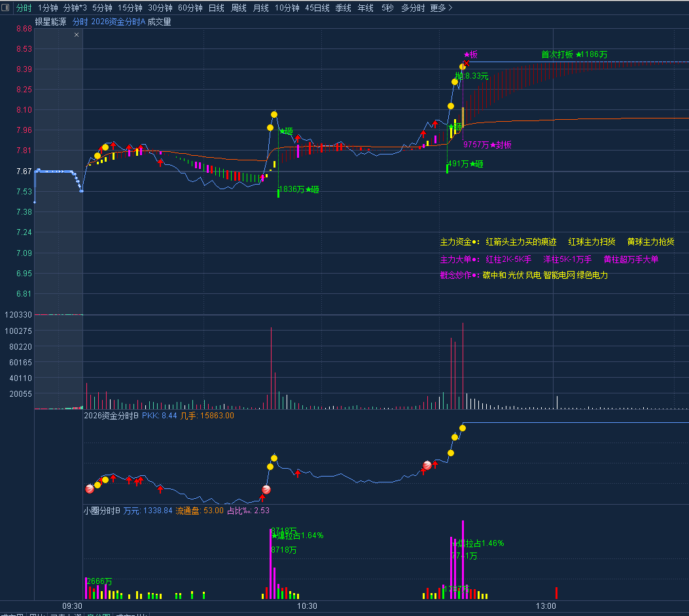Click the 491万★砸 green marker label
This screenshot has height=616, width=689.
[x=466, y=164]
